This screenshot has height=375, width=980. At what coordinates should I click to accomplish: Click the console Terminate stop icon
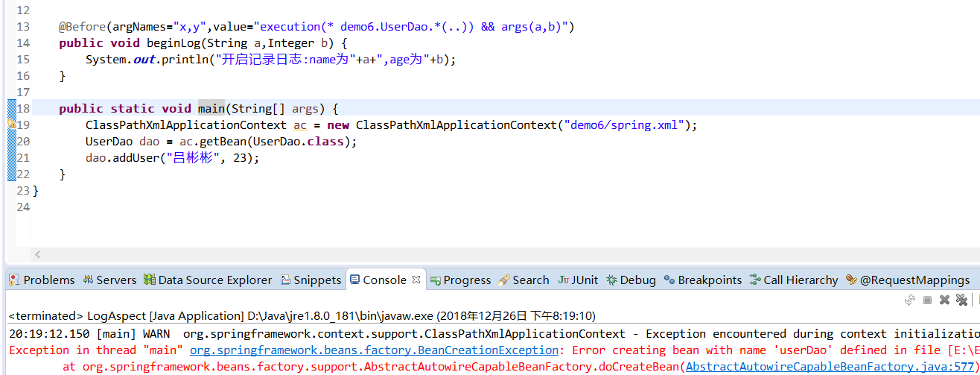pos(928,300)
